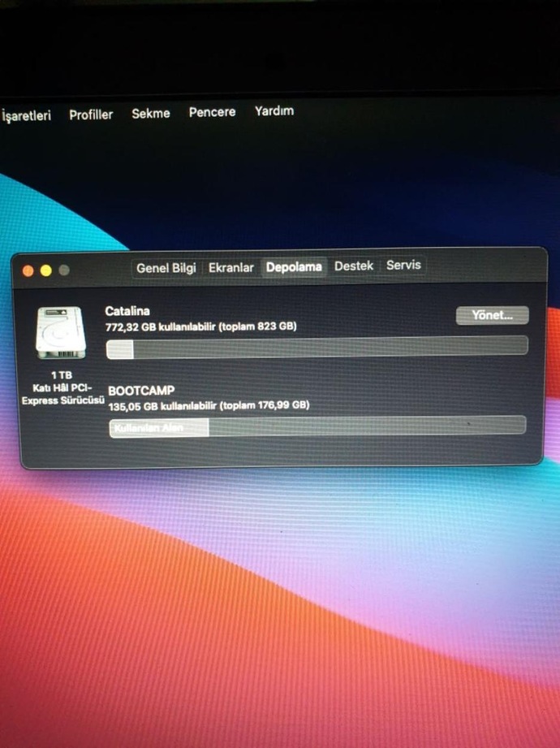The width and height of the screenshot is (560, 748).
Task: Minimize the window with yellow button
Action: click(45, 271)
